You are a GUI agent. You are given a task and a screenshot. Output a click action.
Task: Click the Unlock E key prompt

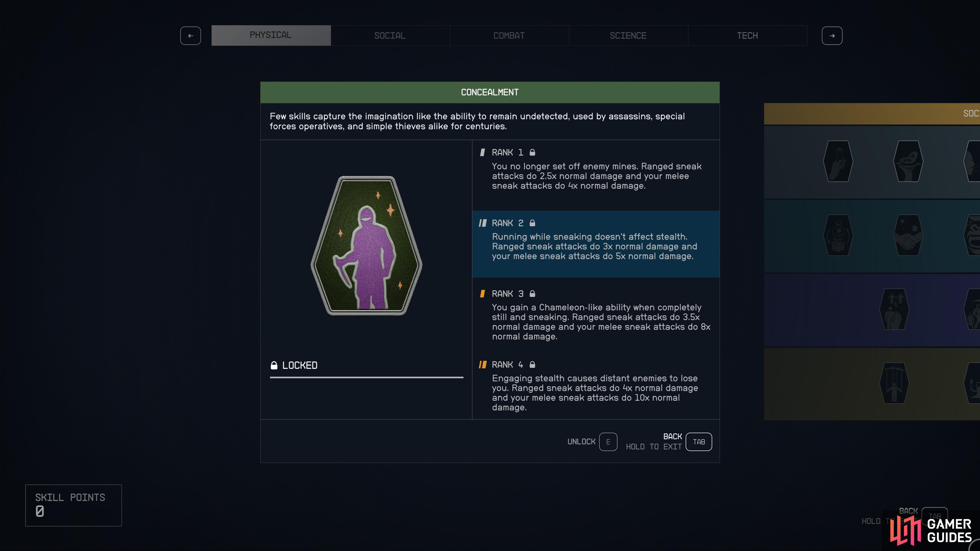click(608, 442)
